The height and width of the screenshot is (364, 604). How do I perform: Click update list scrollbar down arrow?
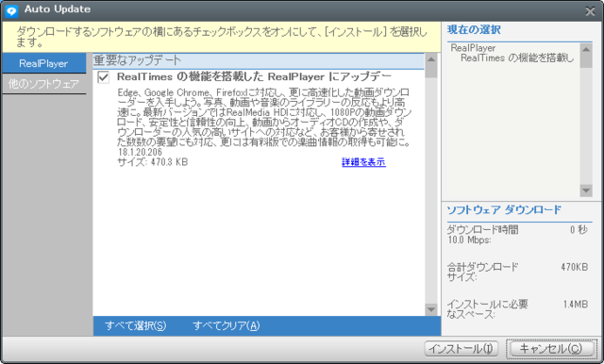(431, 309)
